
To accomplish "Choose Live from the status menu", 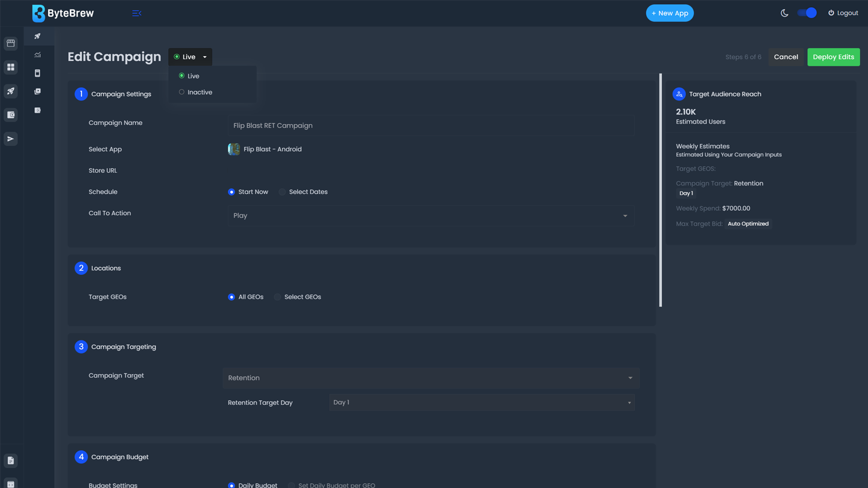I will (193, 76).
